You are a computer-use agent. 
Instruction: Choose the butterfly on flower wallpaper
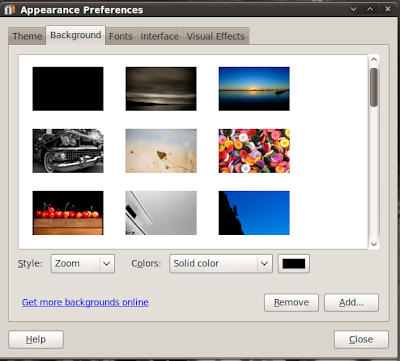[161, 151]
